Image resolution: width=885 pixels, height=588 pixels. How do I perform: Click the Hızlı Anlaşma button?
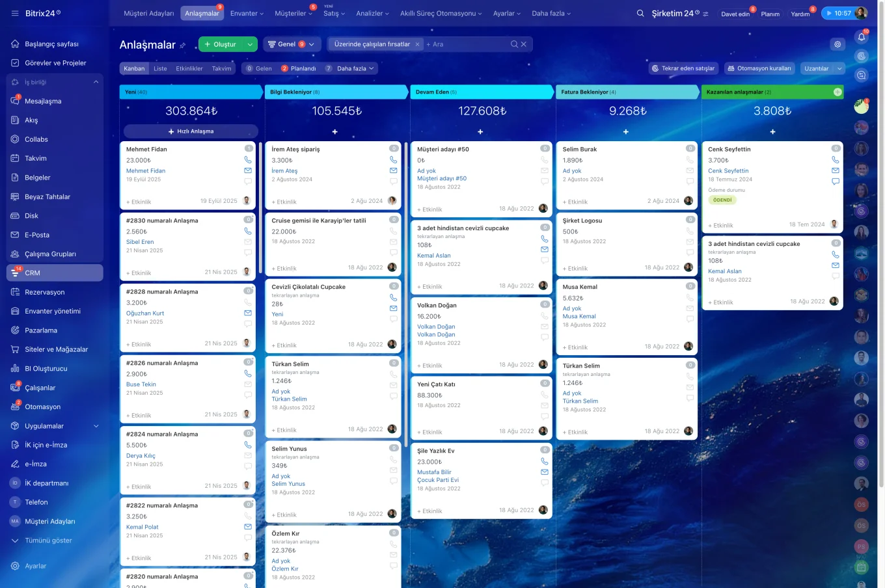coord(191,131)
